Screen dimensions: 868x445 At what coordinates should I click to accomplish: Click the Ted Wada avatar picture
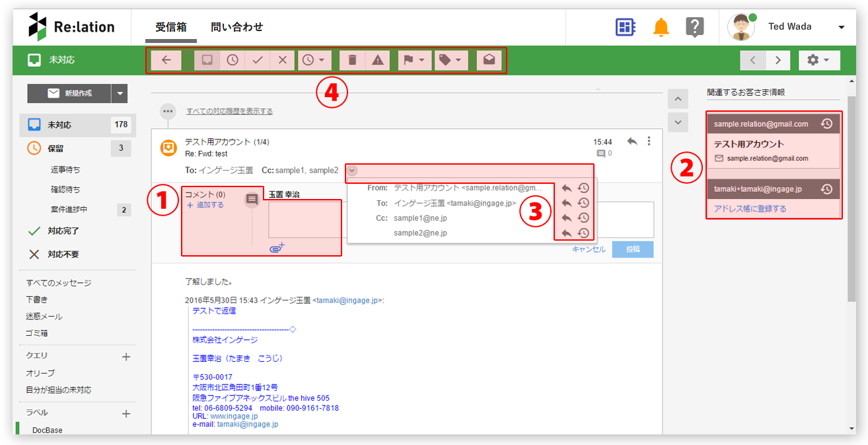(741, 27)
